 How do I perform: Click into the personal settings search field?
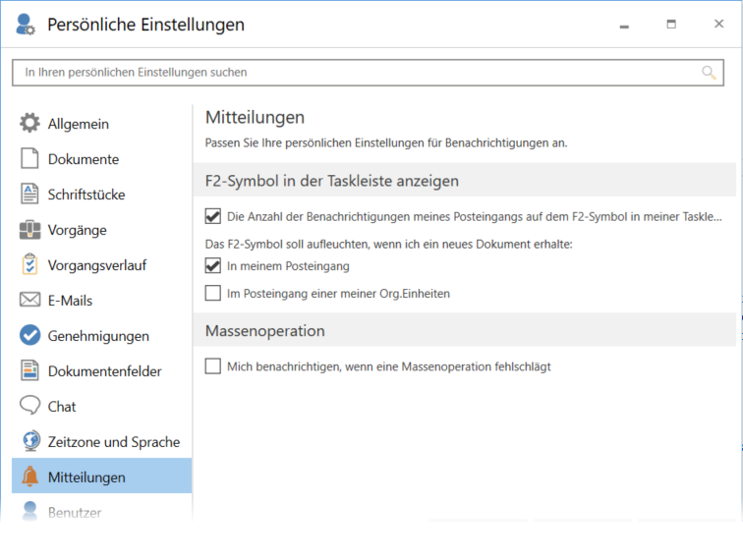tap(368, 73)
